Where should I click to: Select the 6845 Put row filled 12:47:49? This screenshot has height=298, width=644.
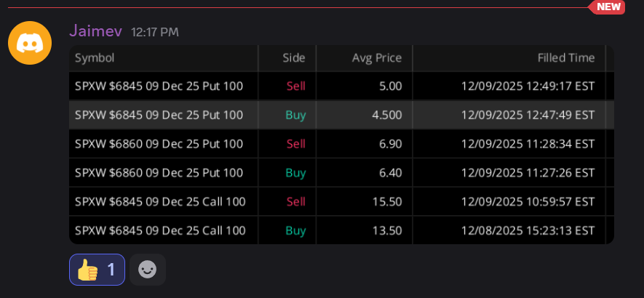coord(341,115)
